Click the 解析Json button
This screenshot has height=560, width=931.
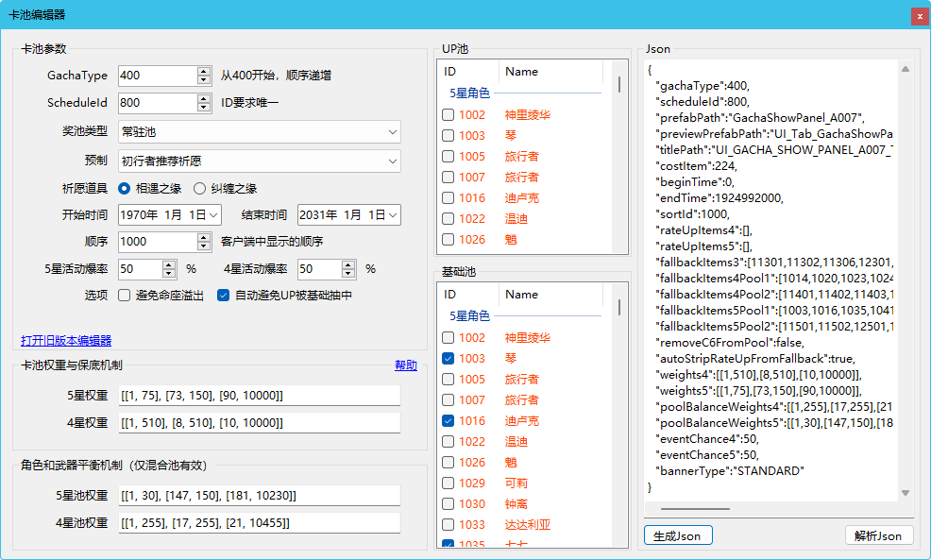point(878,535)
